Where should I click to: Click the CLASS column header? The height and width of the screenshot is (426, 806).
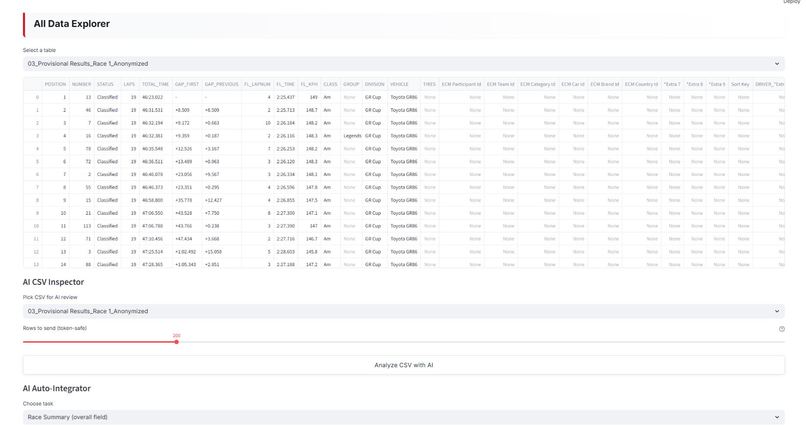pyautogui.click(x=331, y=84)
